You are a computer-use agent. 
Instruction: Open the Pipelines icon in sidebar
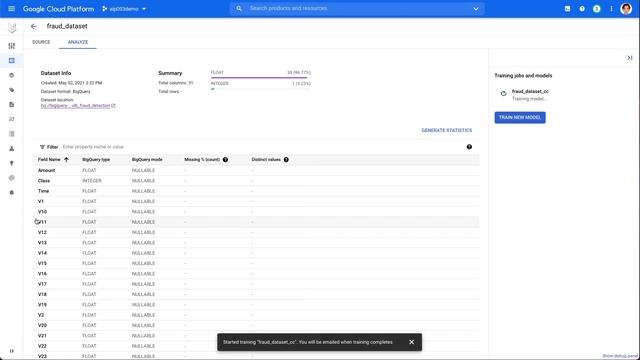tap(12, 119)
